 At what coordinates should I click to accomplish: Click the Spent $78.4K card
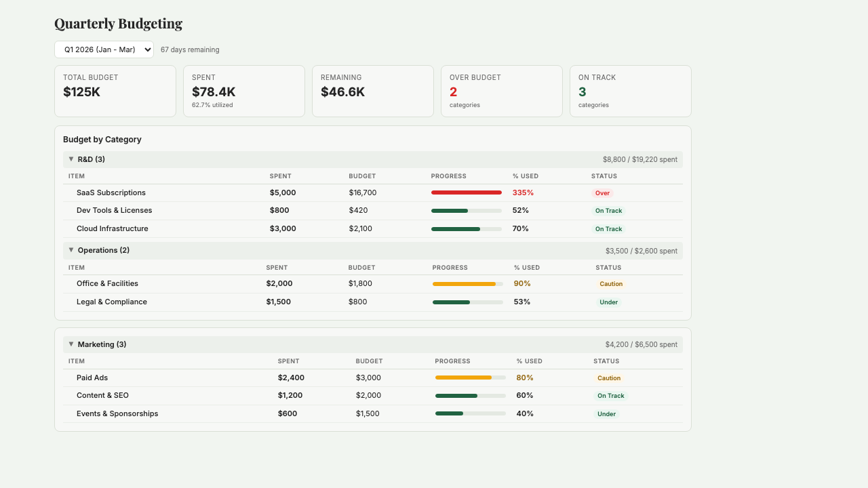click(243, 91)
